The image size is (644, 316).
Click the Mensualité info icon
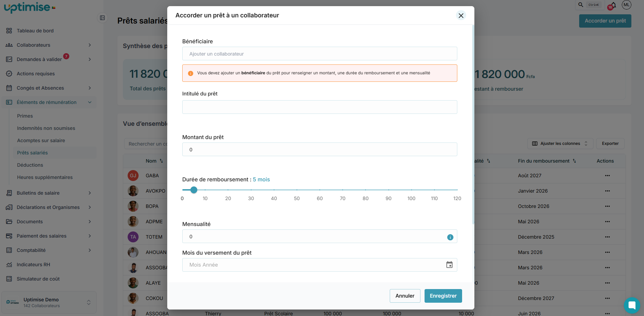click(450, 237)
